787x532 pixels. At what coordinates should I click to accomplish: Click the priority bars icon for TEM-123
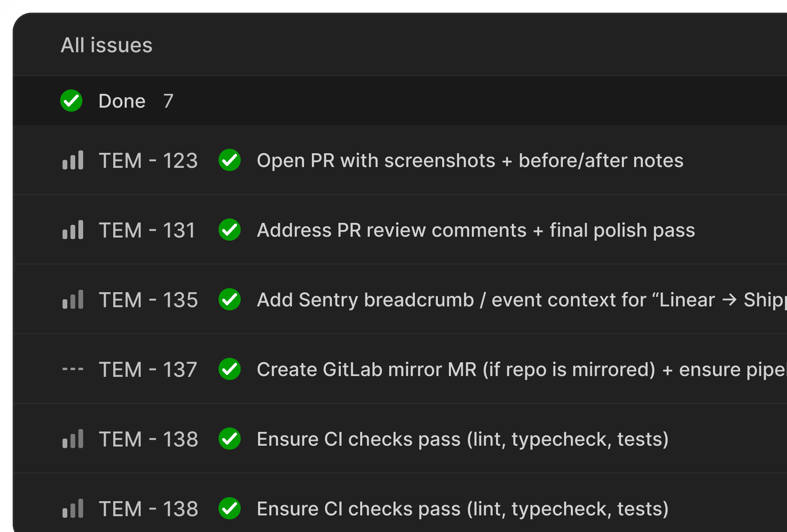73,160
